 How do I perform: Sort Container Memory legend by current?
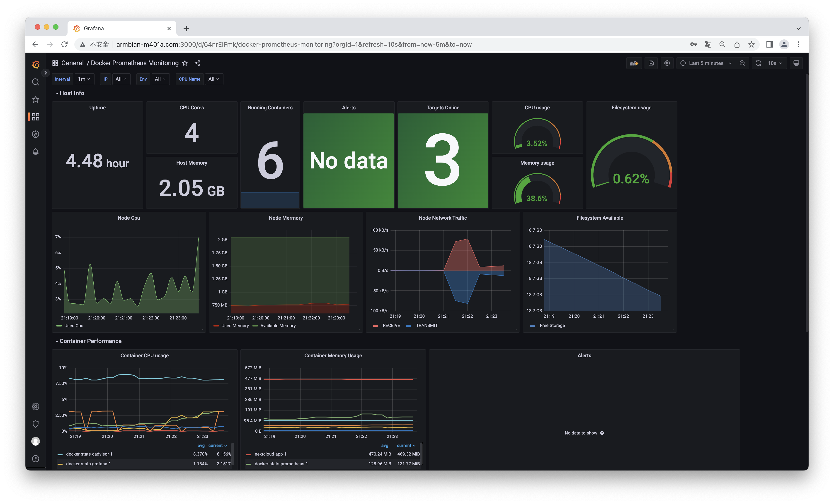click(x=406, y=446)
